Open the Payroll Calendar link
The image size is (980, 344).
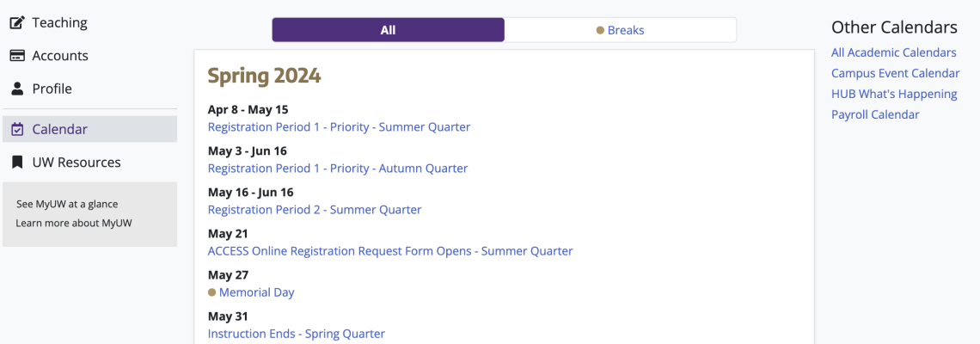pos(875,114)
